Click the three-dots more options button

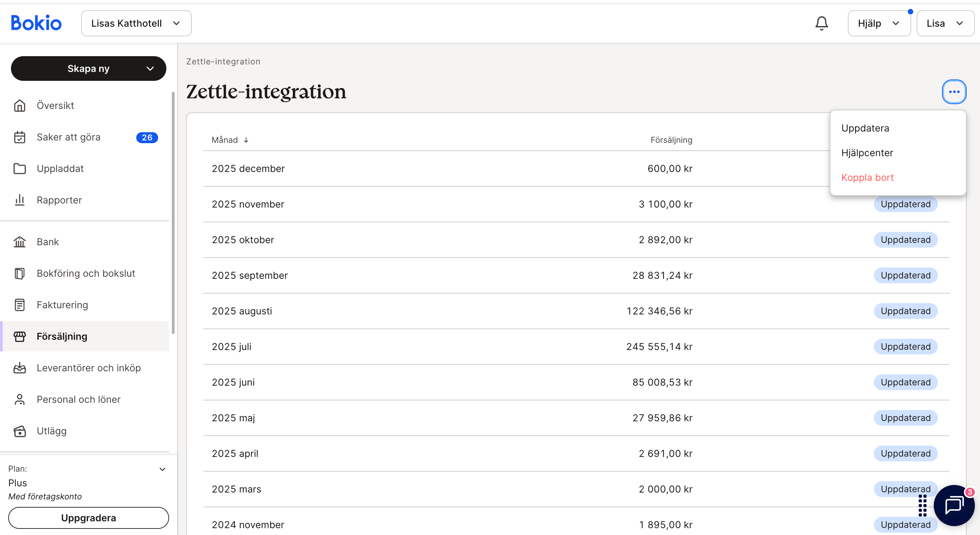point(954,92)
